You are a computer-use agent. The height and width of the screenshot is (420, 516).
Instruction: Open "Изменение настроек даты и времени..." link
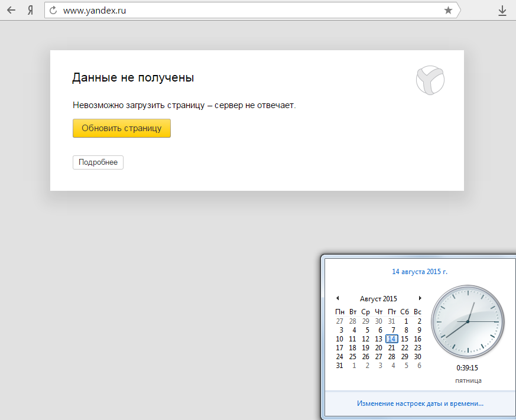click(x=420, y=403)
